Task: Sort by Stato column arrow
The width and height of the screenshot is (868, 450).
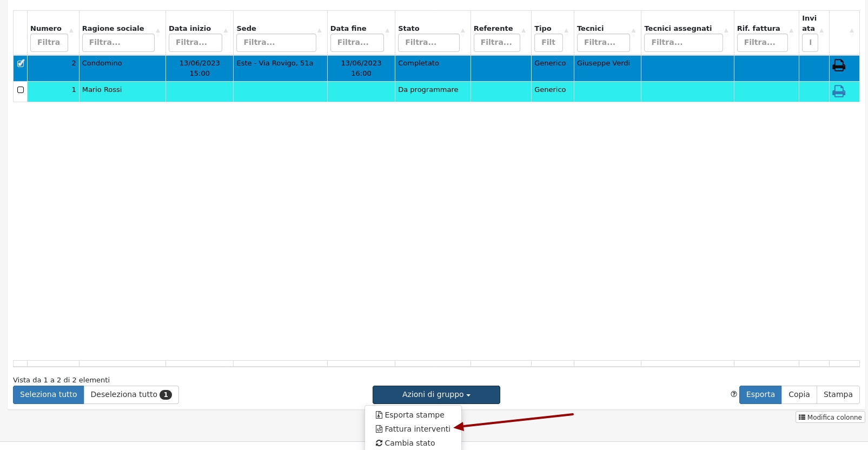Action: [463, 30]
